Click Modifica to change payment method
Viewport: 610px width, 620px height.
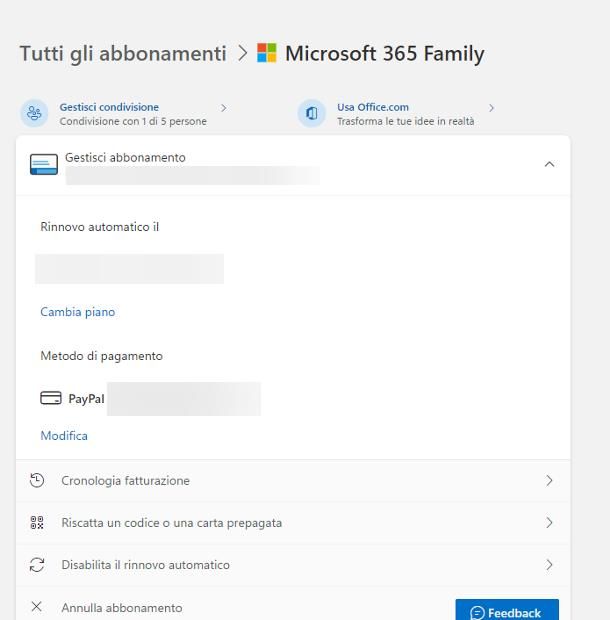[x=64, y=436]
